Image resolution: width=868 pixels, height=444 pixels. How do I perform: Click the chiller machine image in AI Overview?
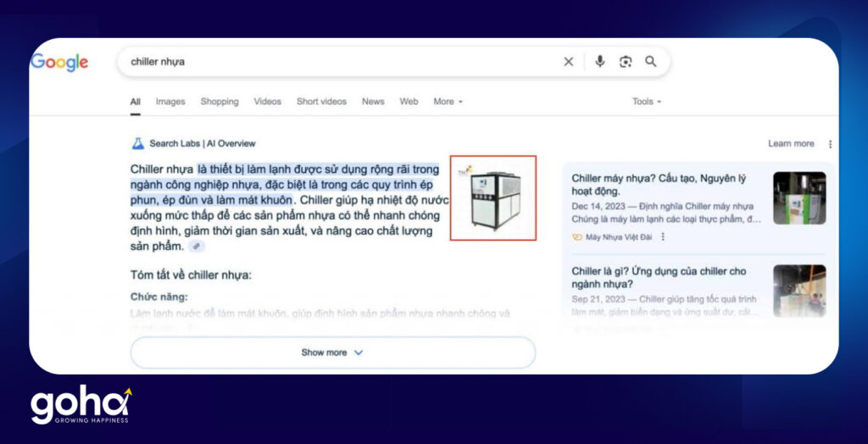pos(493,197)
